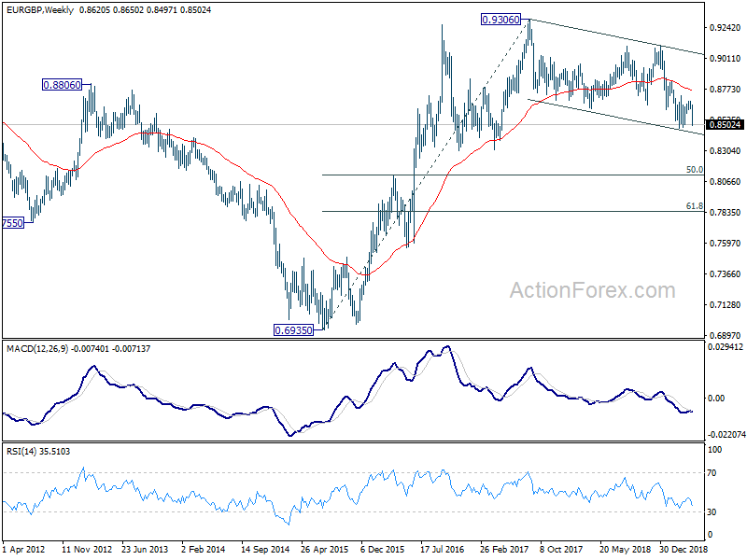Click the 8 Oct 2017 date label
The height and width of the screenshot is (560, 747).
click(561, 549)
